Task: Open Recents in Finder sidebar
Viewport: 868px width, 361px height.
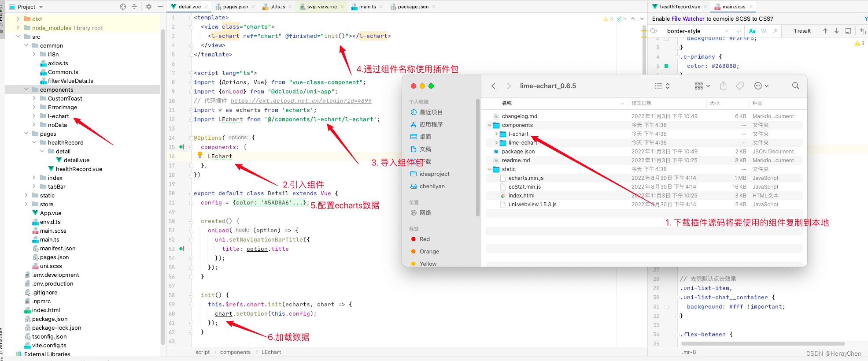Action: click(x=426, y=112)
